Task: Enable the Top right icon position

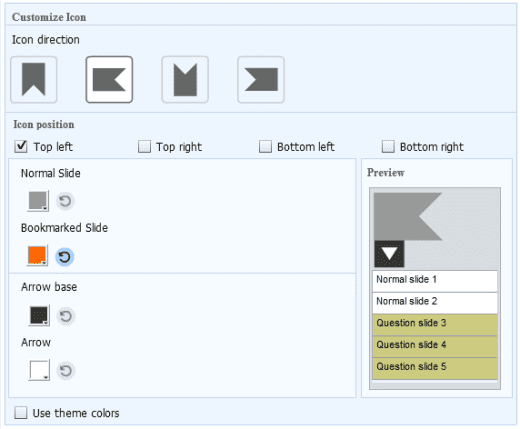Action: coord(144,146)
